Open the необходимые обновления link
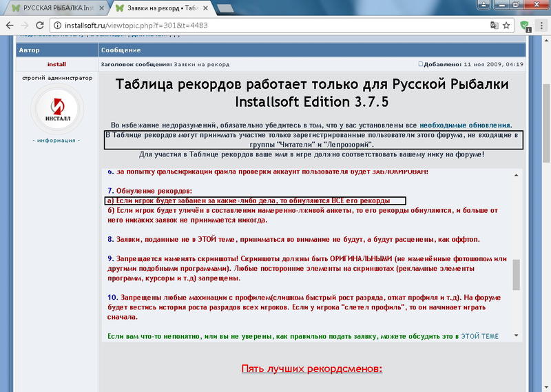 click(x=465, y=125)
